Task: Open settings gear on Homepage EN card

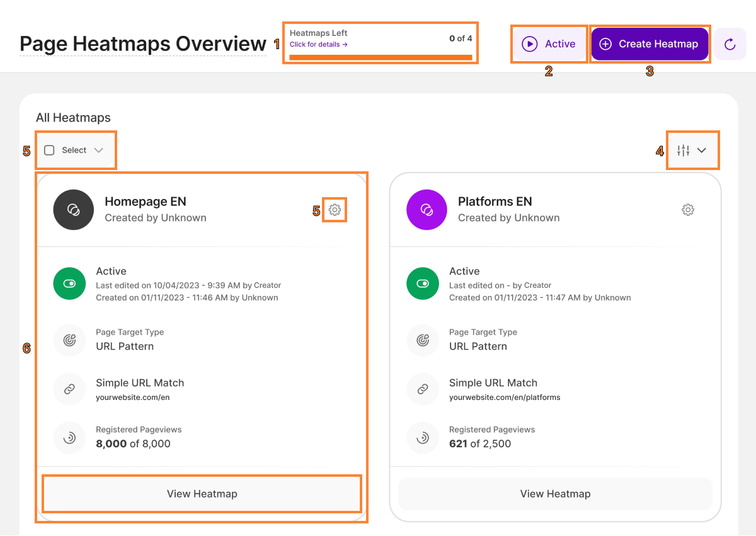Action: coord(335,210)
